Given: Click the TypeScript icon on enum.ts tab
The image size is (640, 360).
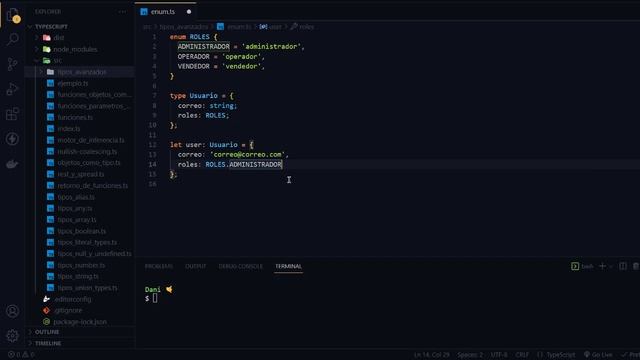Looking at the screenshot, I should click(x=144, y=12).
